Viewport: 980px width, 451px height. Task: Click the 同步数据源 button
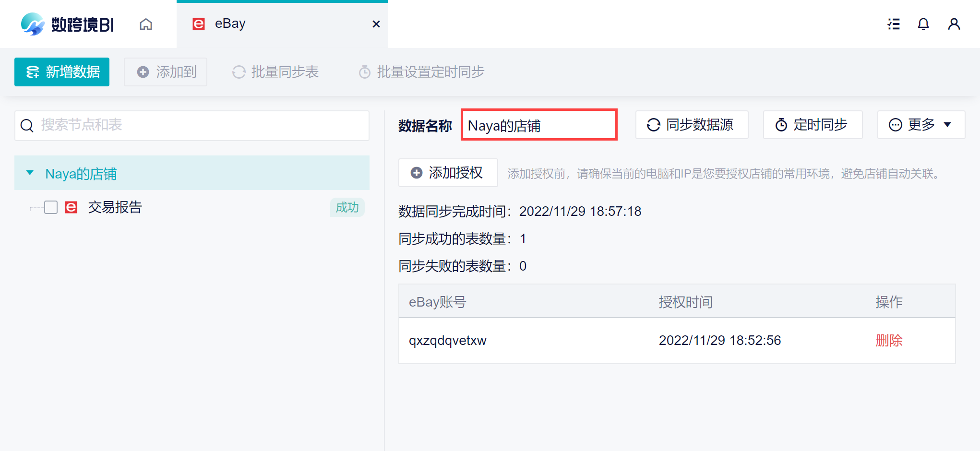click(x=692, y=125)
